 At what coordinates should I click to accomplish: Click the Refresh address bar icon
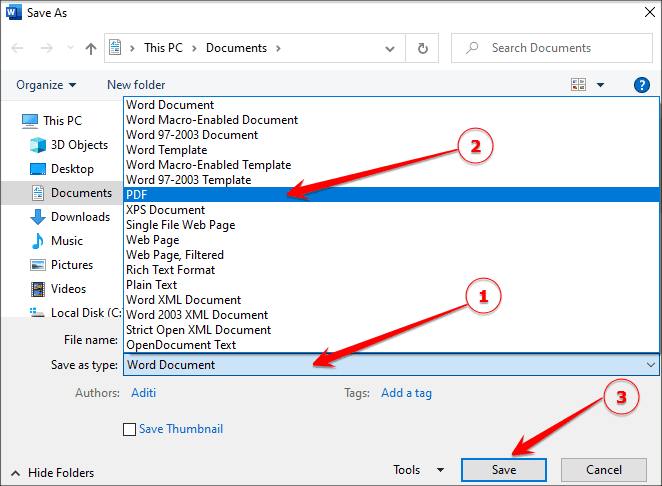point(423,47)
